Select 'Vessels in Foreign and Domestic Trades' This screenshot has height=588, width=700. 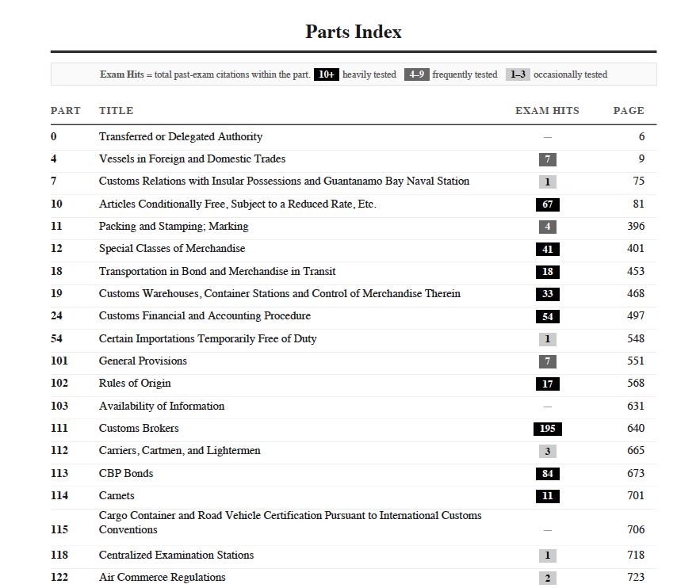tap(192, 158)
